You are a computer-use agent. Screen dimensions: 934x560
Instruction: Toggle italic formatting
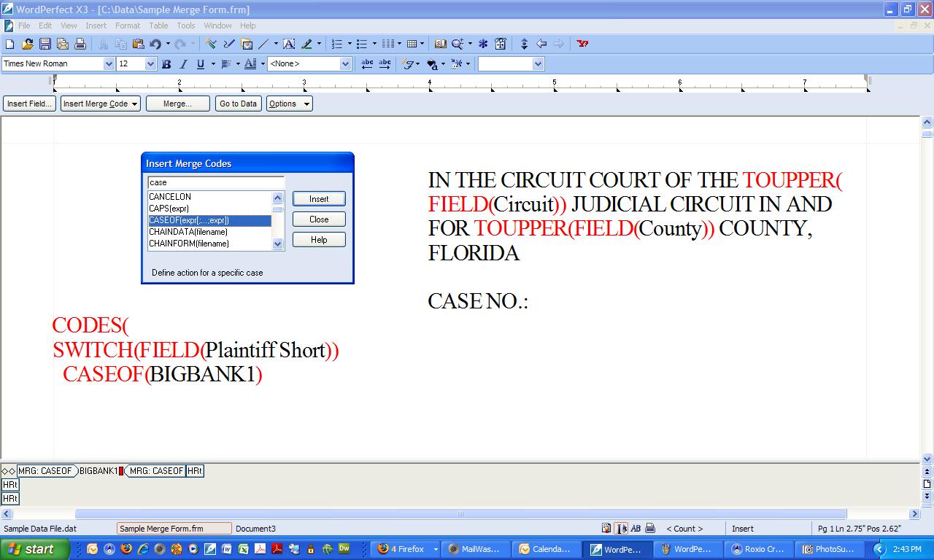click(183, 64)
